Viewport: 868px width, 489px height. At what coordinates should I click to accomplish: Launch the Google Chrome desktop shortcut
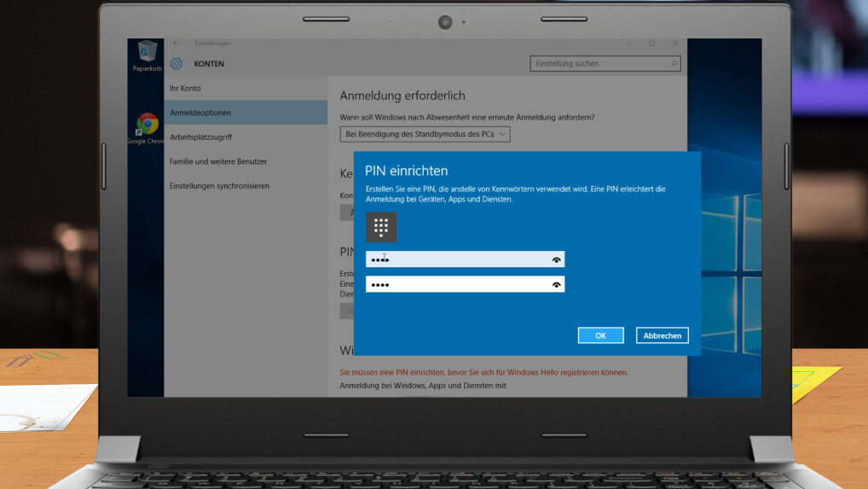tap(148, 126)
